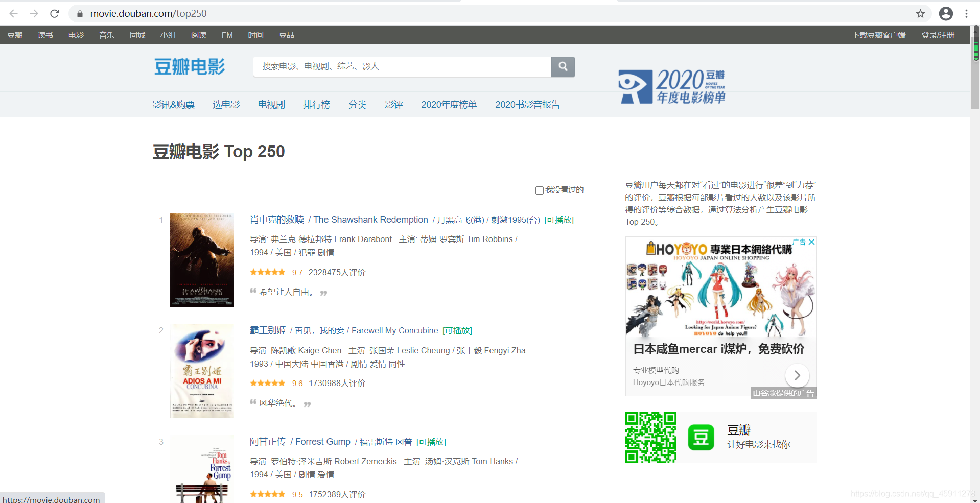Open 阅读 in top navigation
Screen dimensions: 980x503
199,35
